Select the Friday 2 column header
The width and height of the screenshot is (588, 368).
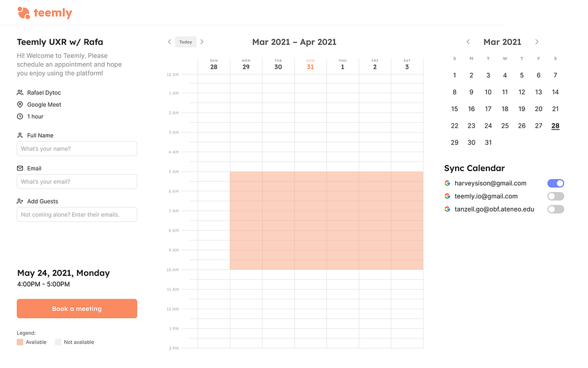pos(375,64)
